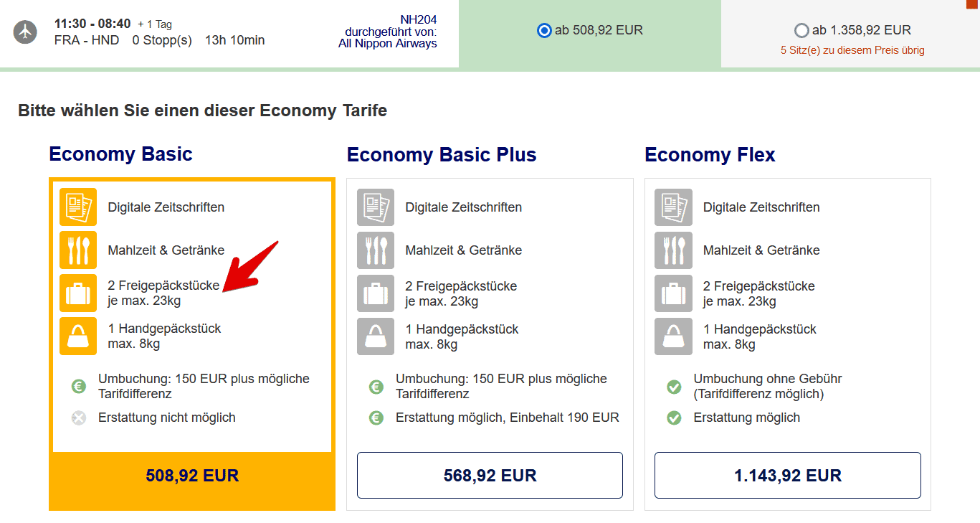Viewport: 980px width, 523px height.
Task: Click Economy Basic digital magazines icon
Action: click(78, 207)
